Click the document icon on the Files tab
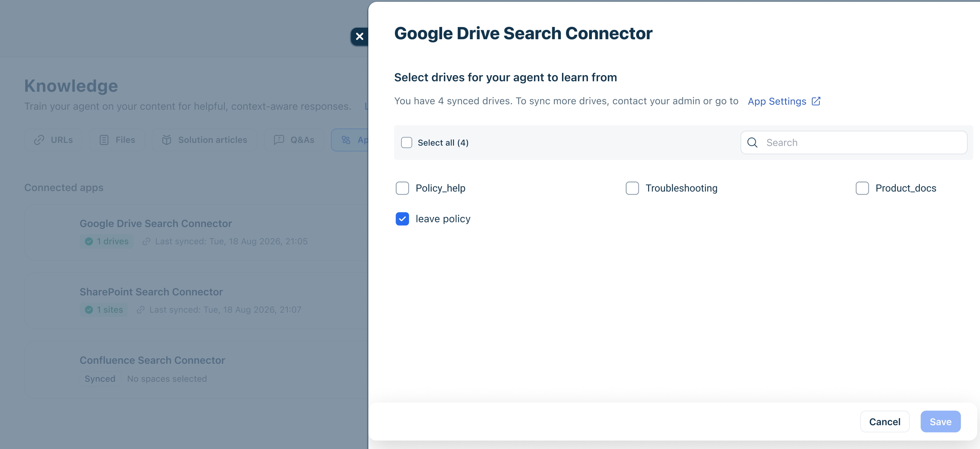 104,140
